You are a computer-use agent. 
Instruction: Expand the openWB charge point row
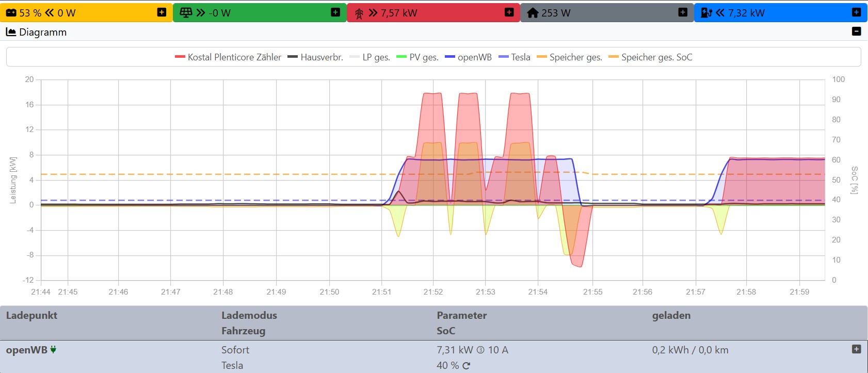[856, 349]
